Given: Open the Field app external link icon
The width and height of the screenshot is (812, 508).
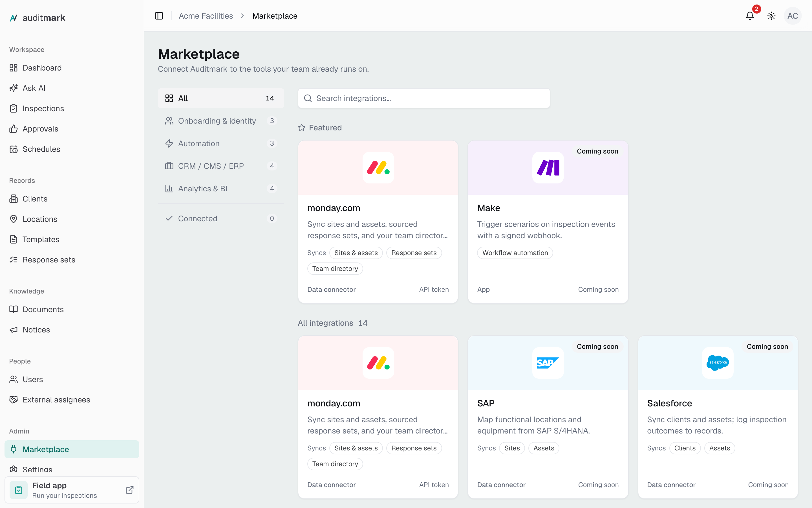Looking at the screenshot, I should point(129,490).
